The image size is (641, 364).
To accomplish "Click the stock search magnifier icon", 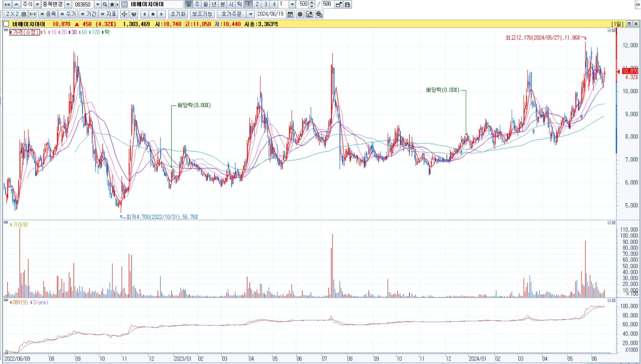I will 105,4.
